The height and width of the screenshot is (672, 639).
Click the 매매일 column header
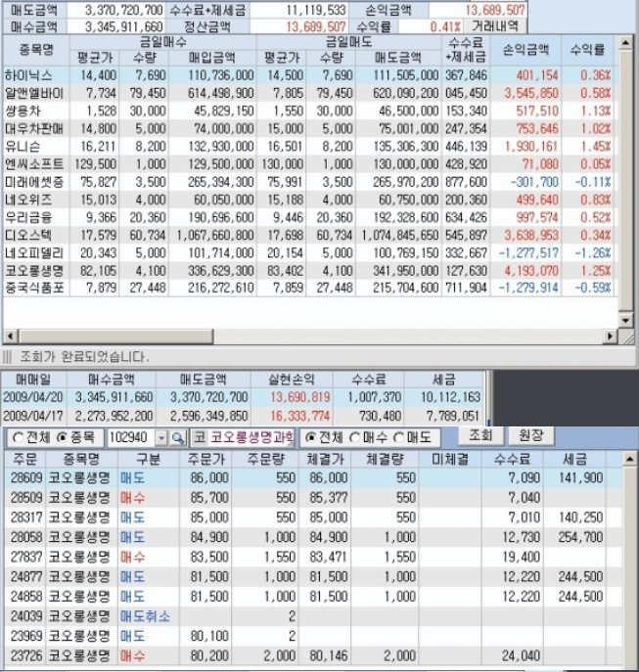pos(33,380)
